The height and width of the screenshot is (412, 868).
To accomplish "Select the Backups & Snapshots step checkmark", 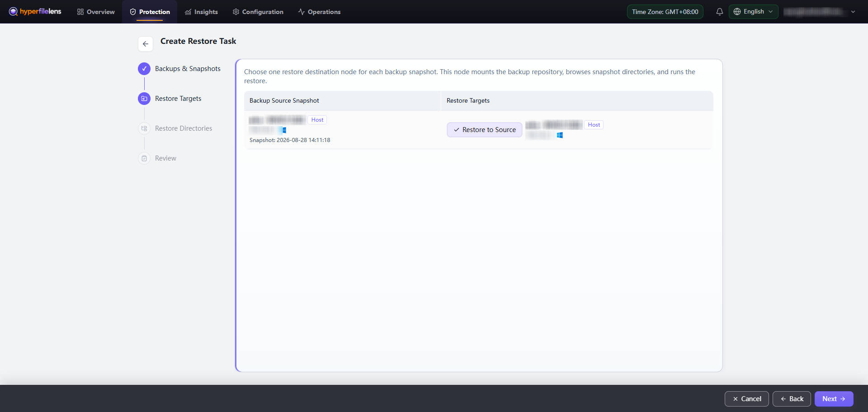I will pyautogui.click(x=144, y=69).
